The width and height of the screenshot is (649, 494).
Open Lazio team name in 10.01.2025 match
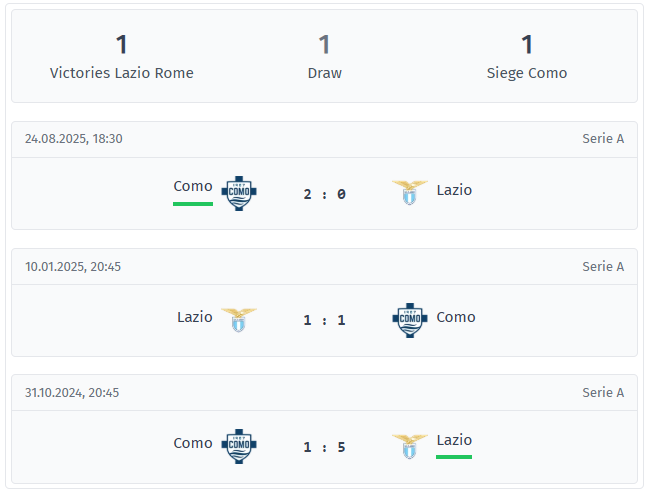[195, 317]
